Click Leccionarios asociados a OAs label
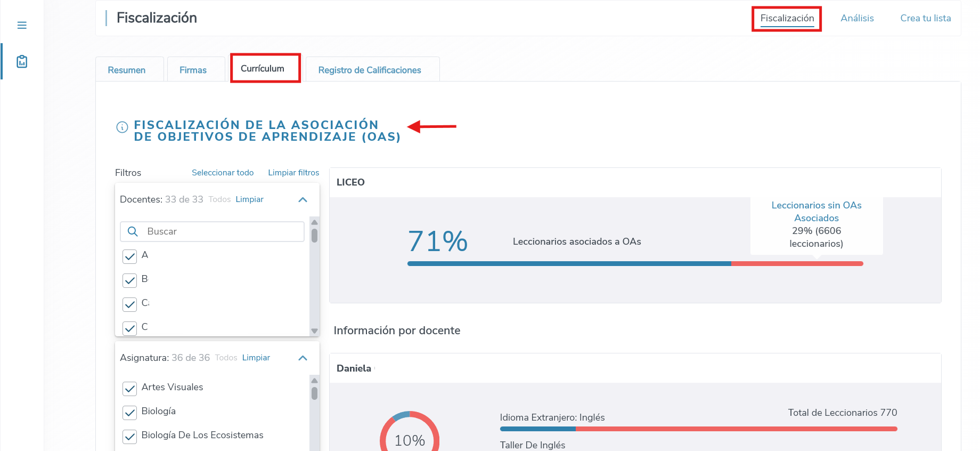This screenshot has height=451, width=980. coord(577,241)
